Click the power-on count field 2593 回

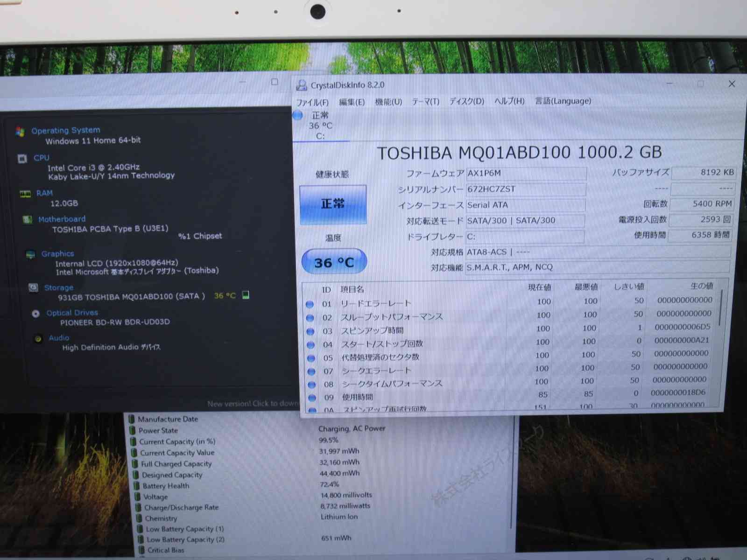click(701, 219)
